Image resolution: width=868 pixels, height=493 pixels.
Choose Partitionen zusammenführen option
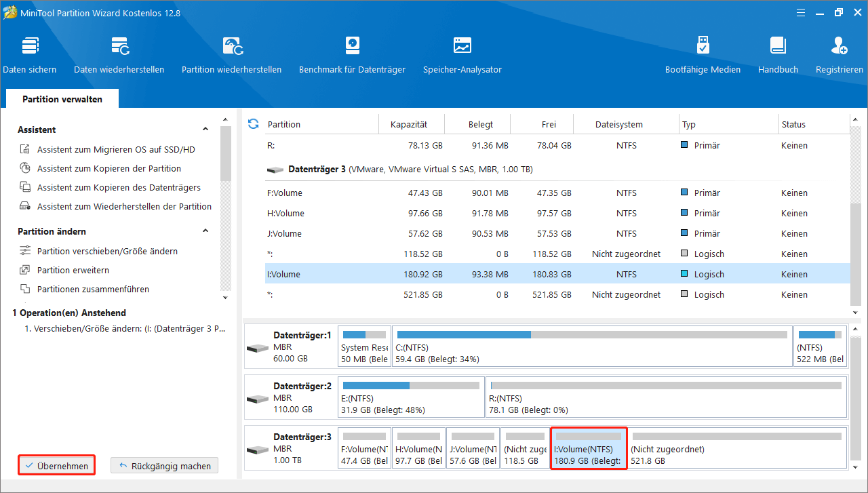point(93,290)
